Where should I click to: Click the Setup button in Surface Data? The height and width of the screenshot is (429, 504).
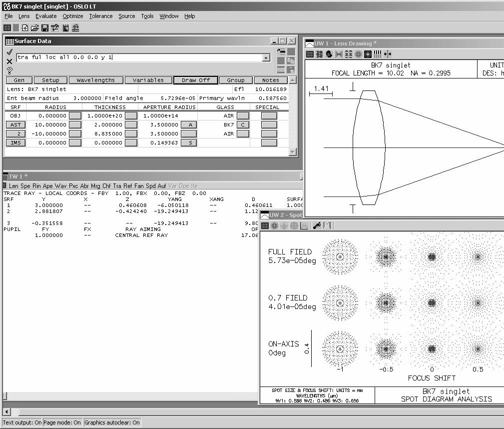(50, 80)
